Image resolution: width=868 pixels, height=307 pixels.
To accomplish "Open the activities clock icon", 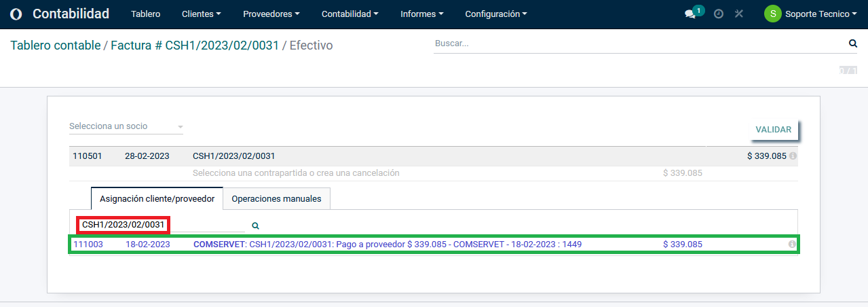I will click(719, 14).
